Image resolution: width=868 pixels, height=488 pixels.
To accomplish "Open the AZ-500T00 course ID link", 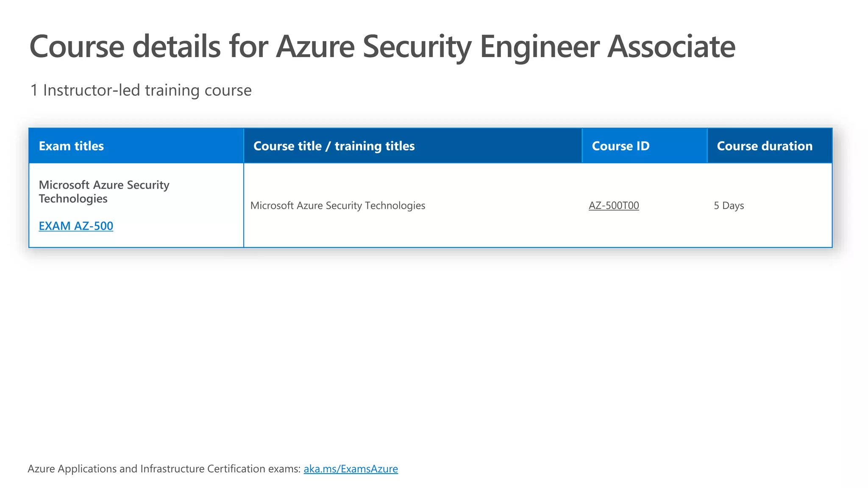I will tap(614, 205).
